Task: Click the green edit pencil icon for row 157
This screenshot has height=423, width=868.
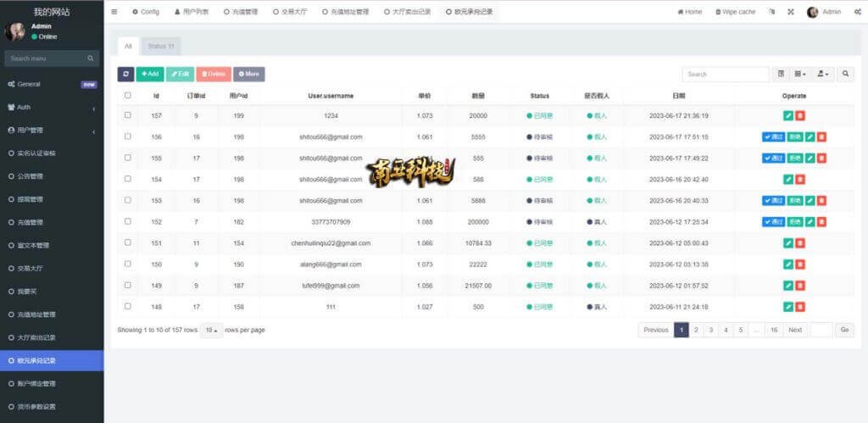Action: click(x=788, y=115)
